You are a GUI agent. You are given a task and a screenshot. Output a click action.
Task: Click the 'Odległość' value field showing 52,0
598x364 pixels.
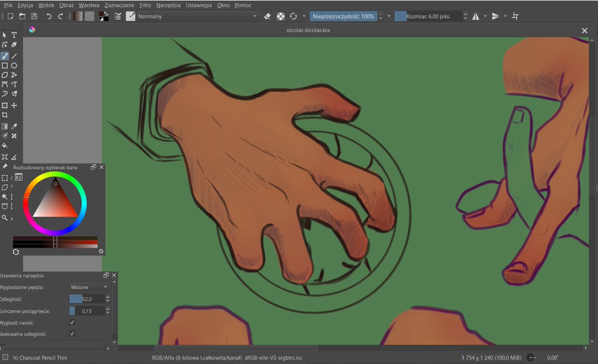87,299
